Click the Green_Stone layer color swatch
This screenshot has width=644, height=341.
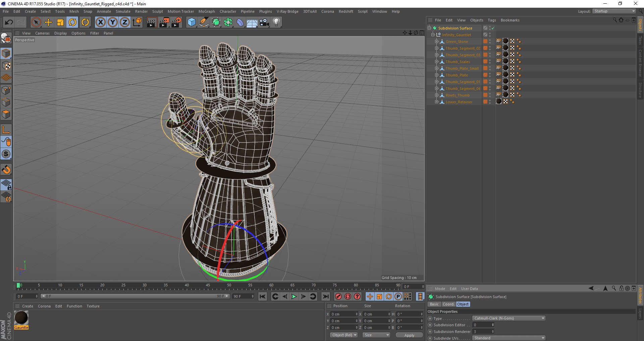point(485,41)
